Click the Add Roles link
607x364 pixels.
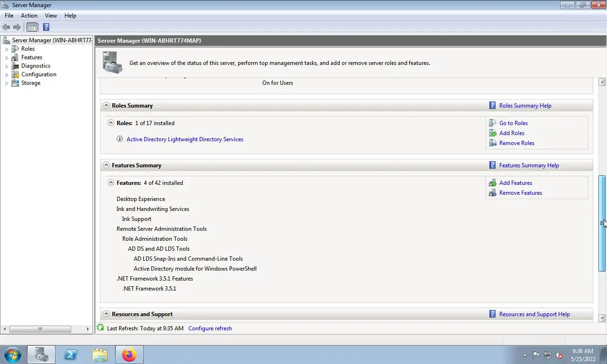(512, 133)
